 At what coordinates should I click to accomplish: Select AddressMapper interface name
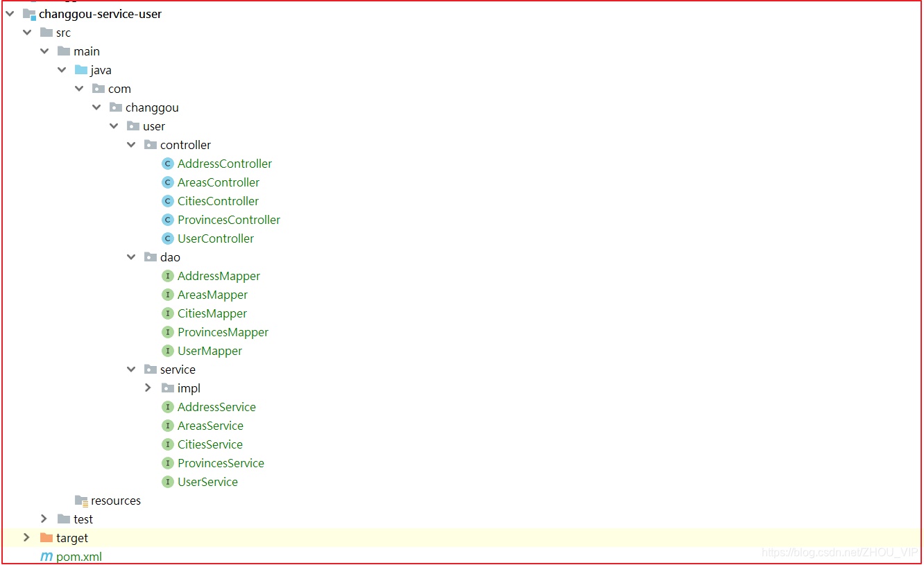tap(219, 276)
